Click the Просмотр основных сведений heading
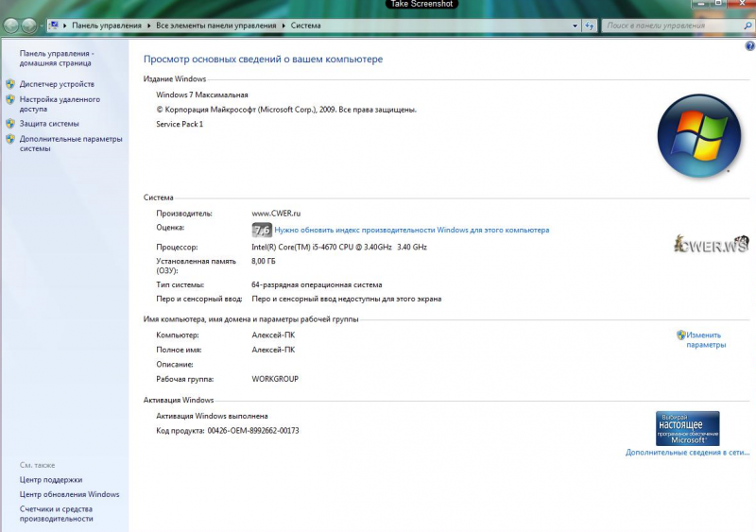The height and width of the screenshot is (532, 756). [x=264, y=60]
